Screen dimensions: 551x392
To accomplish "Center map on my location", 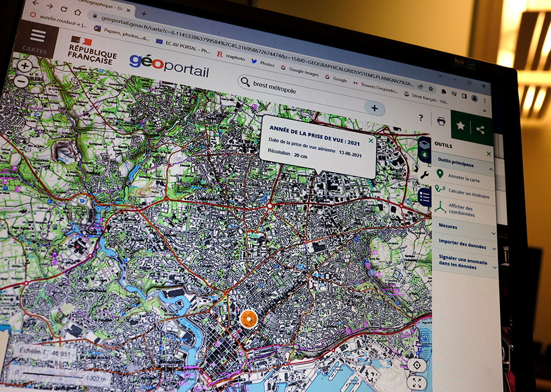I will (x=417, y=366).
